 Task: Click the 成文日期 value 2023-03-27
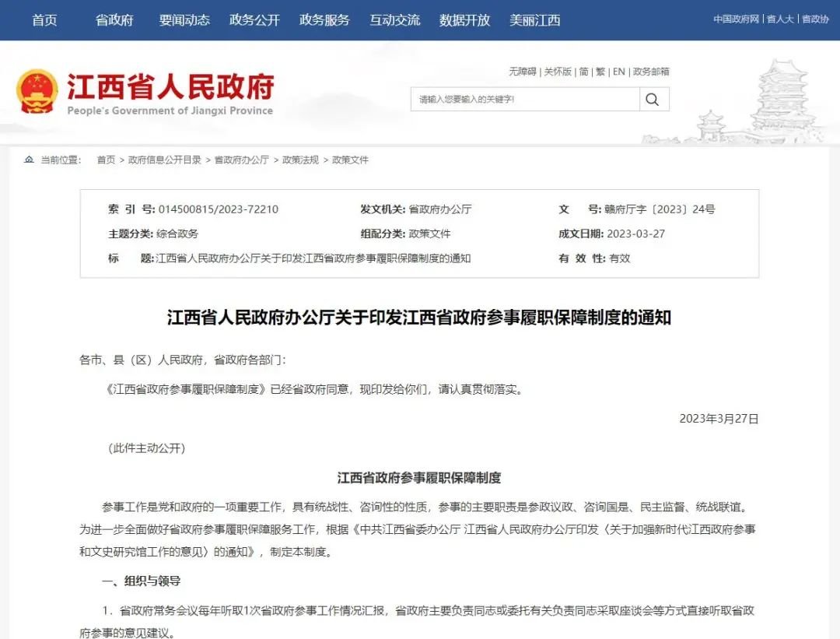tap(636, 233)
